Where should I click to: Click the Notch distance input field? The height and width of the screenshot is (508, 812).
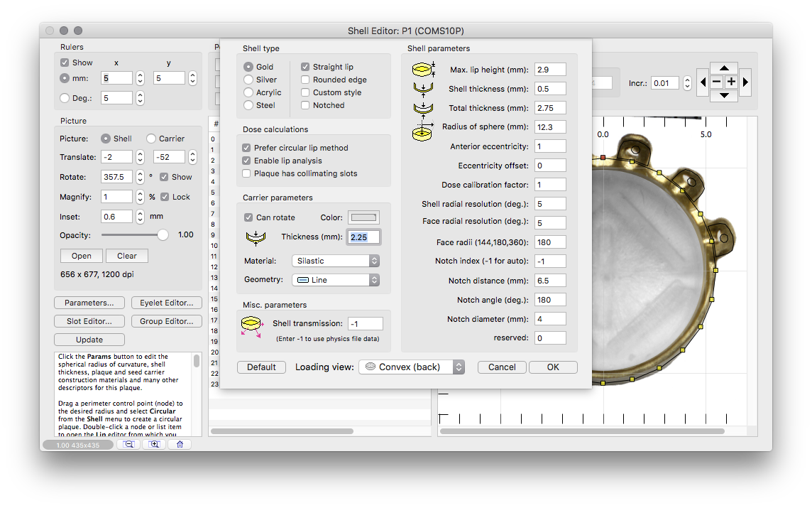click(550, 281)
